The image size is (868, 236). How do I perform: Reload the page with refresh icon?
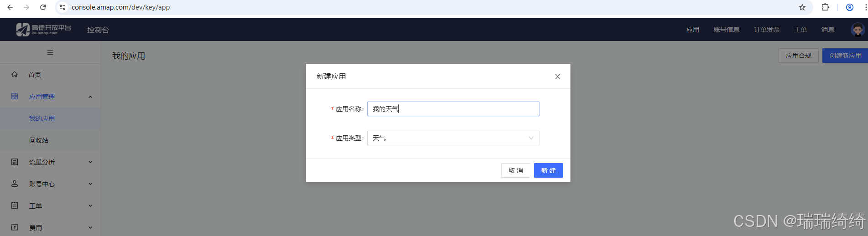tap(43, 7)
